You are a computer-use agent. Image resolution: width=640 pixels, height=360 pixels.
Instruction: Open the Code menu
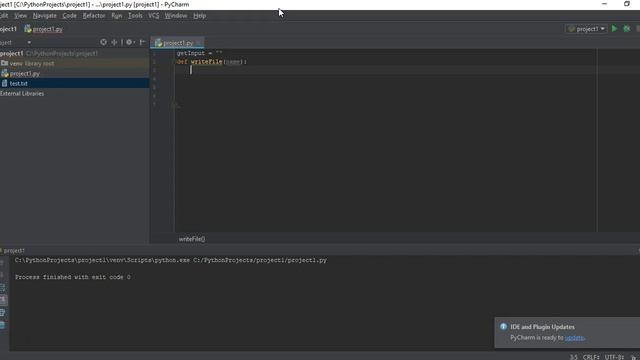pyautogui.click(x=69, y=16)
